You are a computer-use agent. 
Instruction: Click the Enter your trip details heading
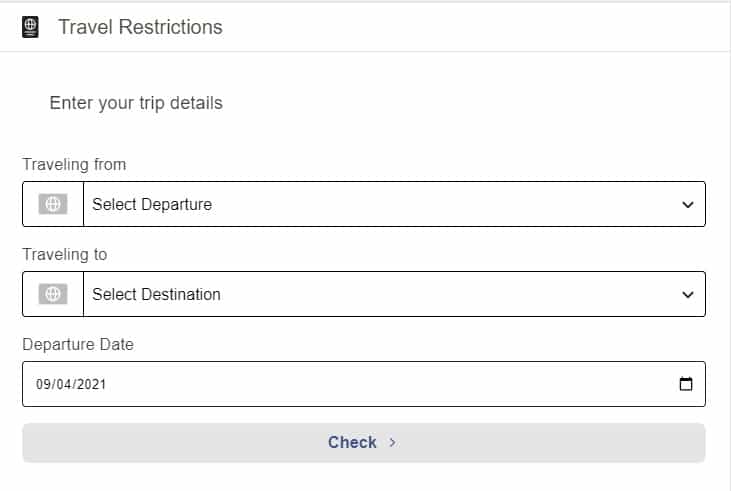click(x=136, y=103)
